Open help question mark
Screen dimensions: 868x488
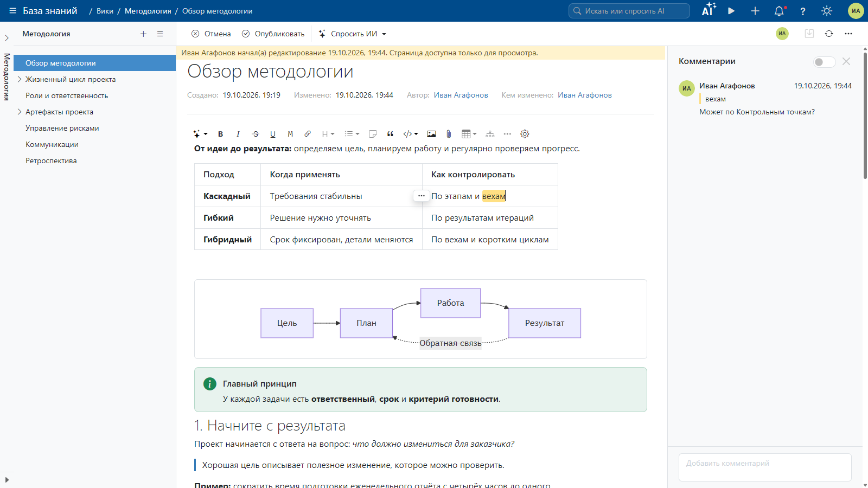[803, 11]
